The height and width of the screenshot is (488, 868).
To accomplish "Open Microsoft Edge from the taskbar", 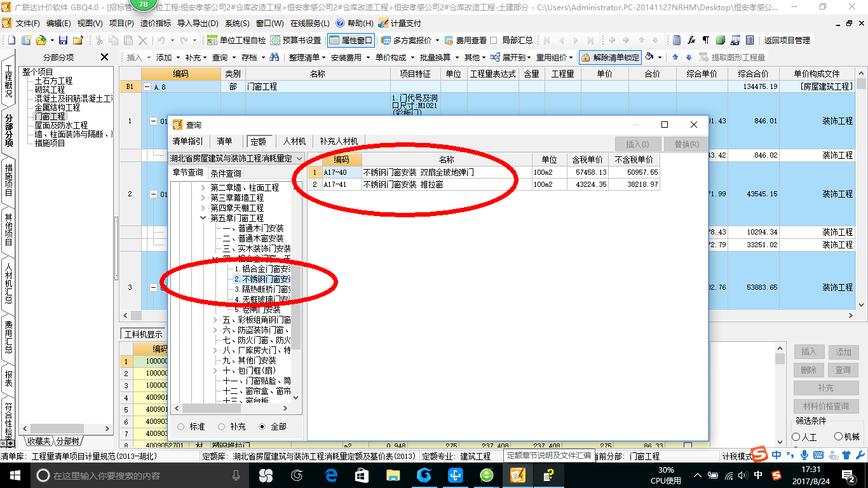I will pos(331,475).
